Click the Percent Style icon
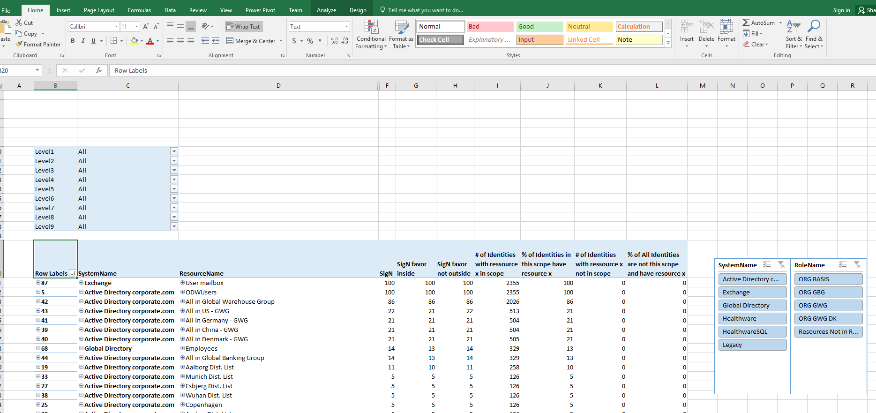 (310, 41)
